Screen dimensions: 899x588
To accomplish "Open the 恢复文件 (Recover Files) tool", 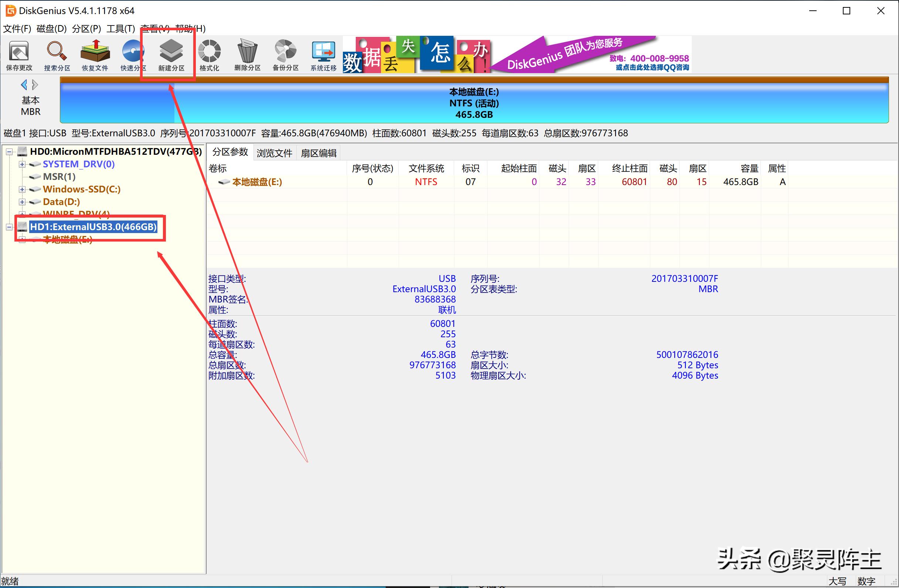I will (x=95, y=55).
